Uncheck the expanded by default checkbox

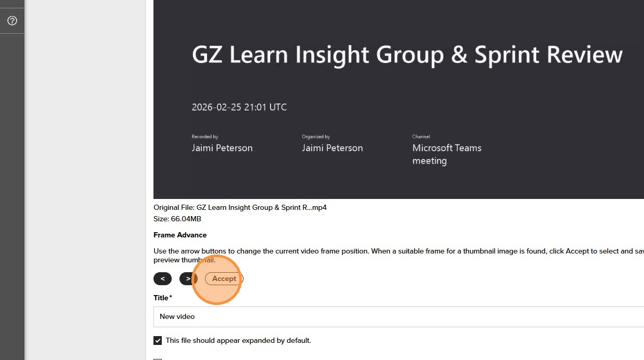point(158,341)
